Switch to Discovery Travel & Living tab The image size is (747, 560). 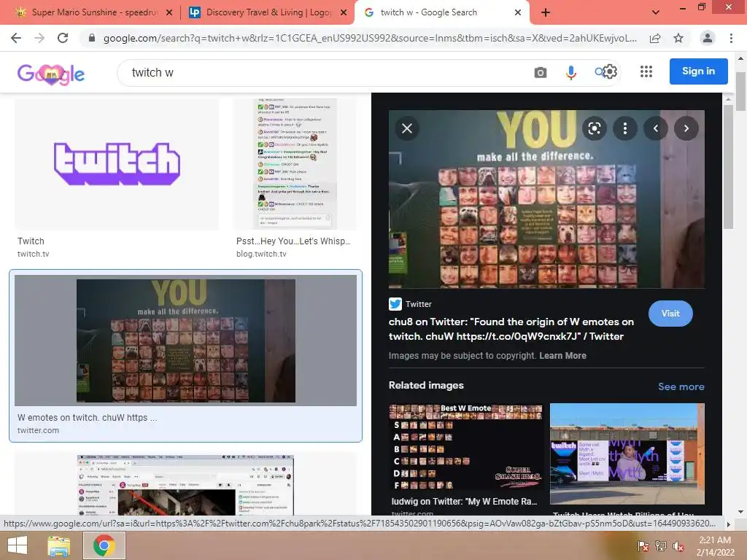click(262, 12)
